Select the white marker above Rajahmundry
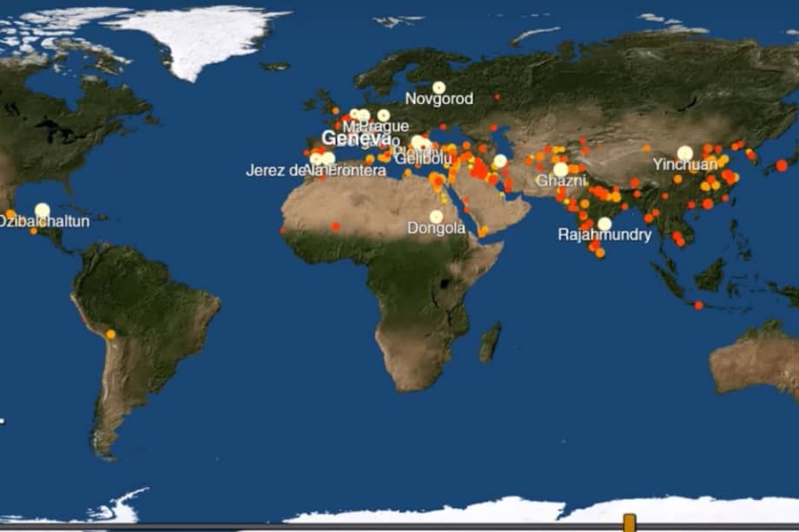 604,224
